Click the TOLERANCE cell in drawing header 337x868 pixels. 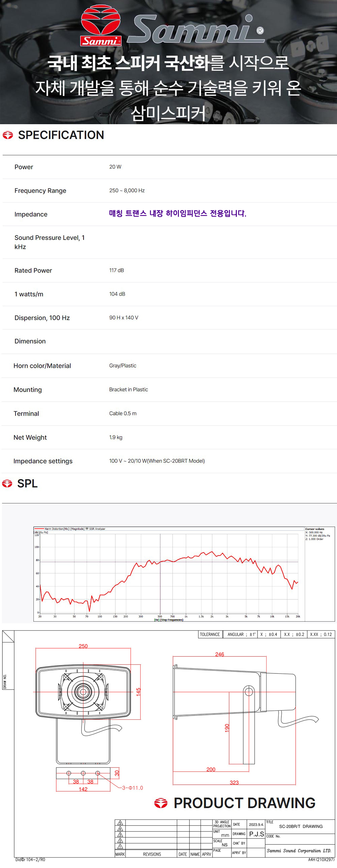click(210, 634)
